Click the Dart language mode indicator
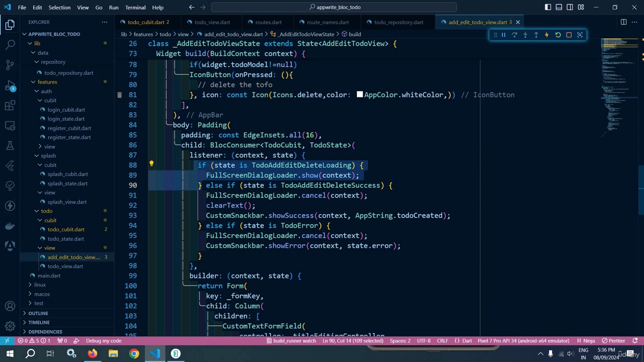 (x=463, y=341)
